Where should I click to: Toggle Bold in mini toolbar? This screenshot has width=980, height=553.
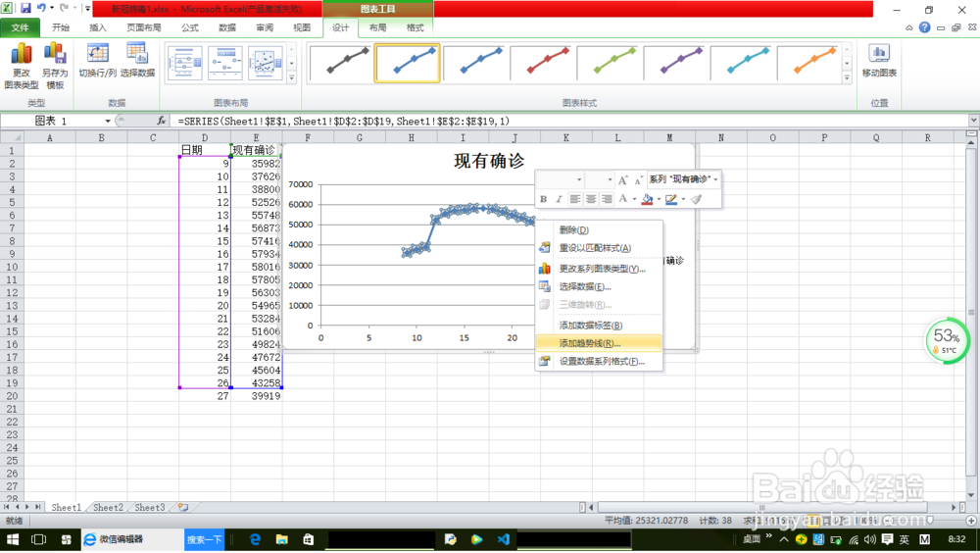click(x=543, y=199)
